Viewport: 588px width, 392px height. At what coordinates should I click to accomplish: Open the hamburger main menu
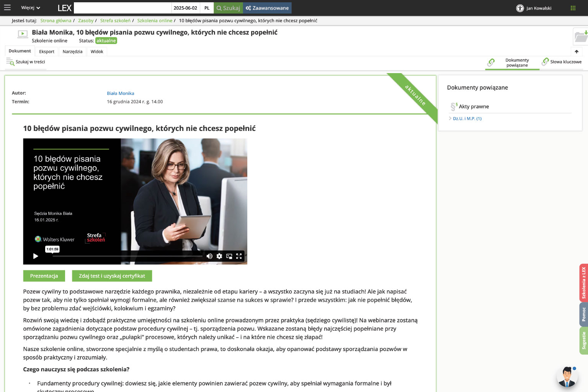(x=7, y=8)
